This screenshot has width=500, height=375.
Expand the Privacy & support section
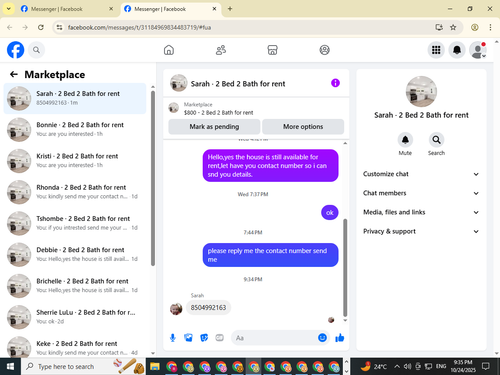tap(421, 231)
